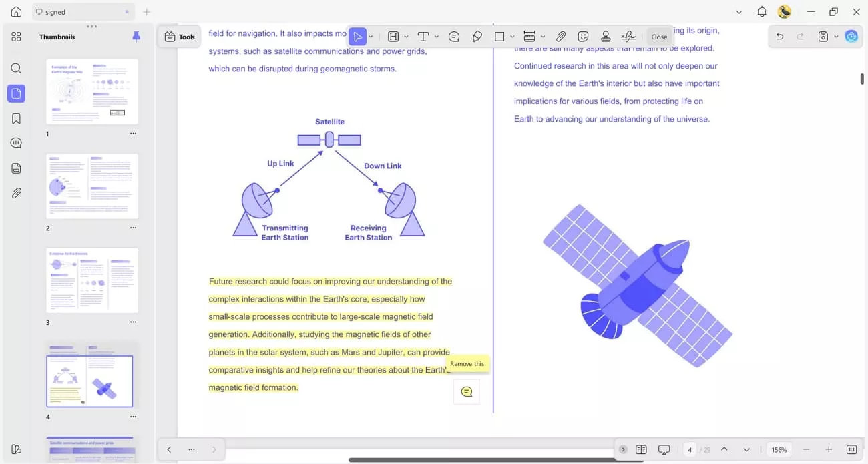This screenshot has height=464, width=868.
Task: Open the Text tool options dropdown
Action: coord(436,37)
